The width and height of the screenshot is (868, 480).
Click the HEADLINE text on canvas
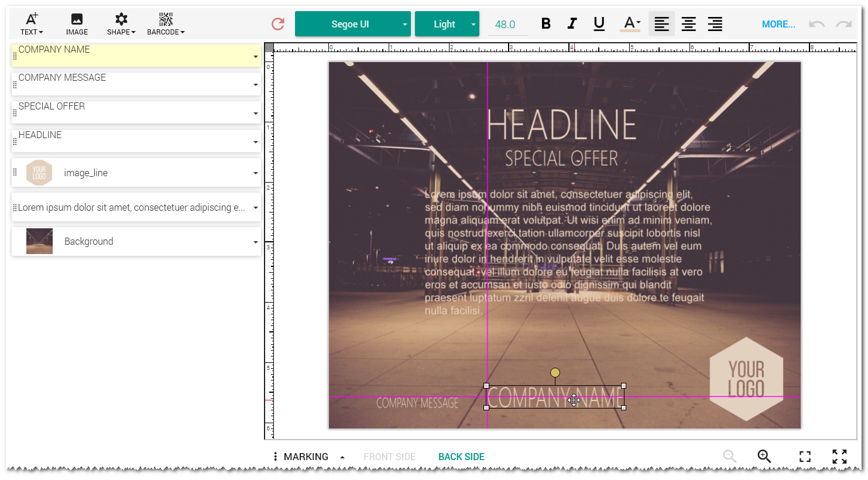pos(561,125)
